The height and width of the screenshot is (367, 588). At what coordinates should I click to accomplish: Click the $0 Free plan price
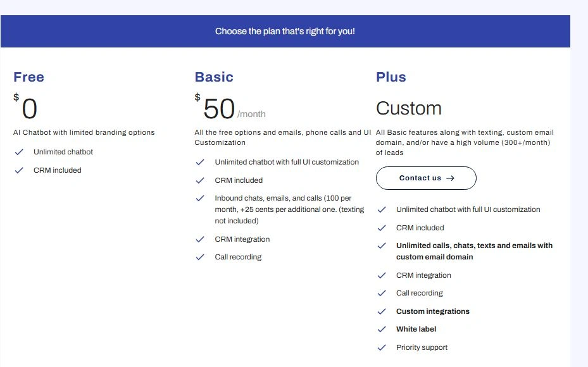point(28,109)
